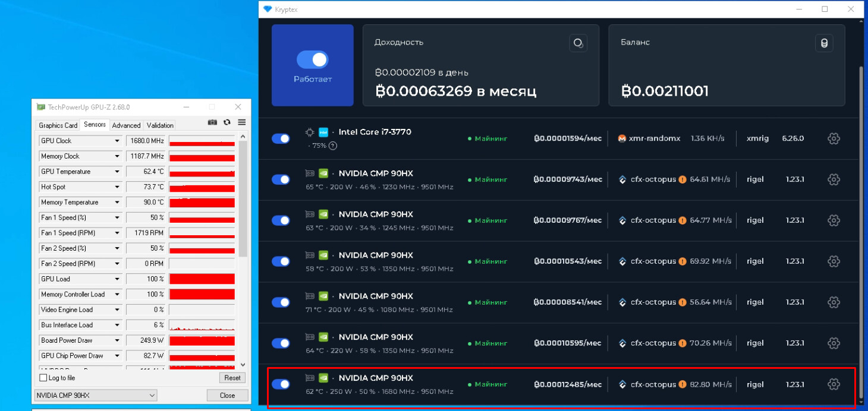Open settings gear for Intel Core i7-3770
The image size is (868, 411).
click(x=834, y=138)
